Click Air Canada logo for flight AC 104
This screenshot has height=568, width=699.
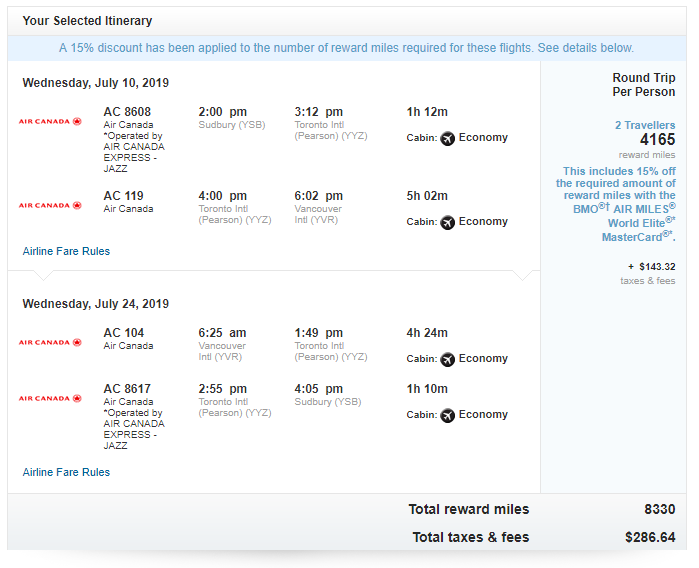click(x=50, y=342)
